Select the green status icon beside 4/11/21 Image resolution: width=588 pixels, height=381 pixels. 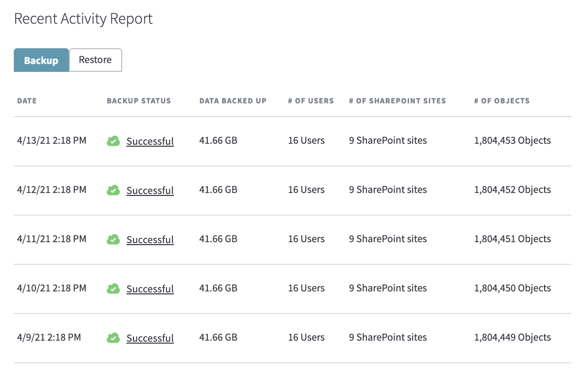coord(113,239)
